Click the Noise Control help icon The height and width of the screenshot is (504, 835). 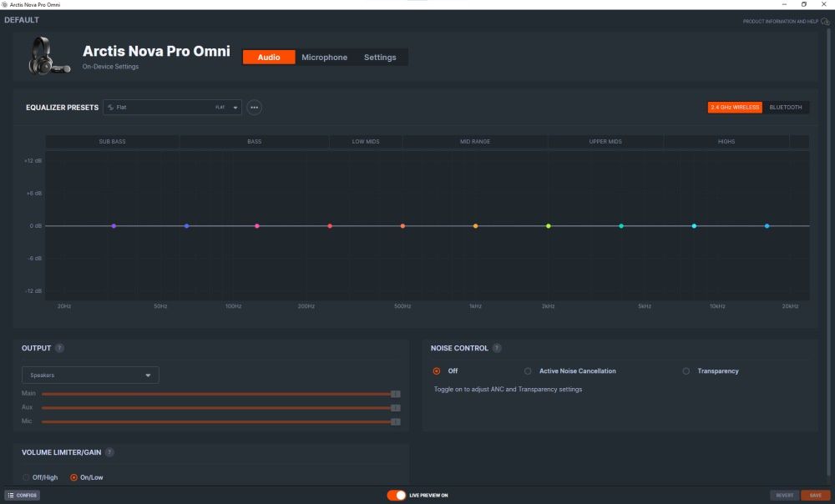(x=497, y=348)
